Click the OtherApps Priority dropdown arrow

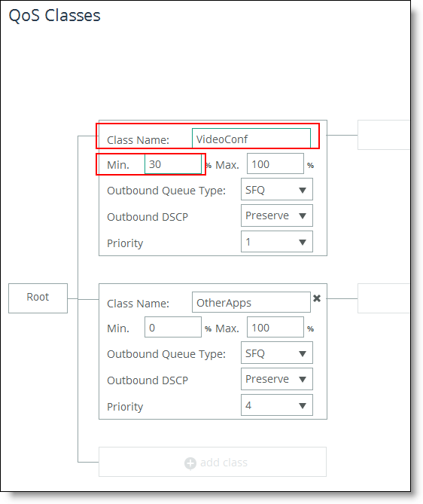click(x=303, y=405)
